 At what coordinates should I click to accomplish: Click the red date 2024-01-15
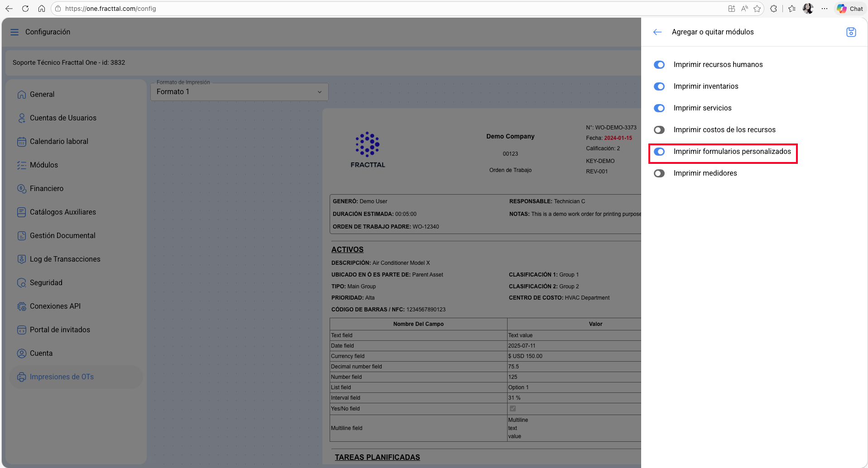click(618, 138)
